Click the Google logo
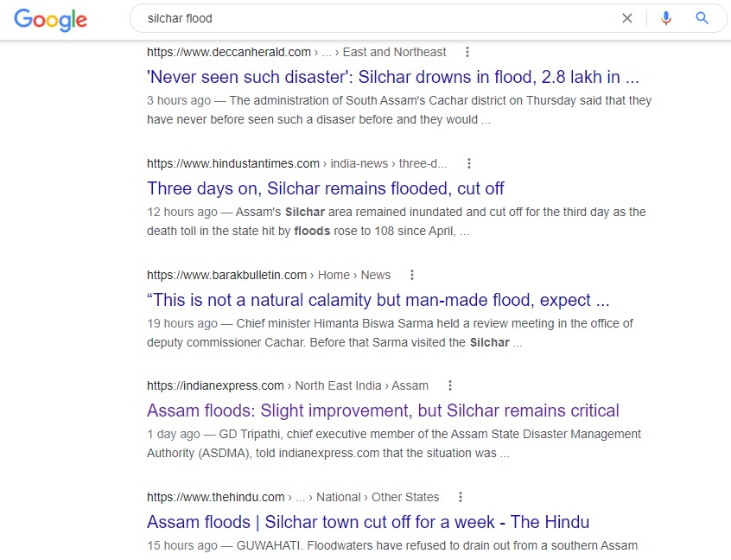The height and width of the screenshot is (560, 731). [50, 20]
